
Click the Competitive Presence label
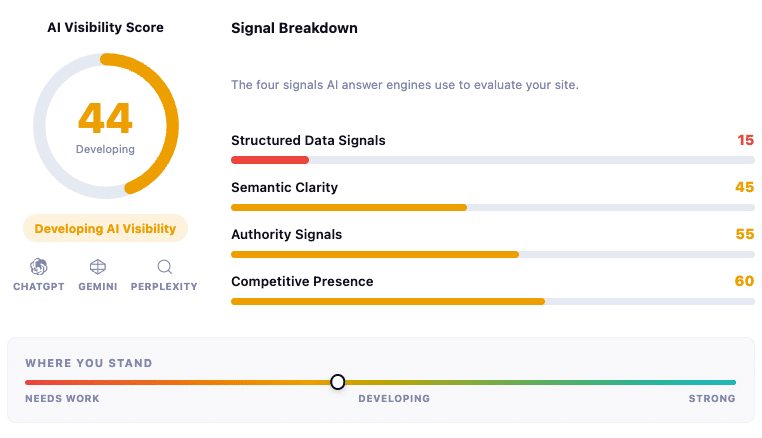click(x=302, y=282)
